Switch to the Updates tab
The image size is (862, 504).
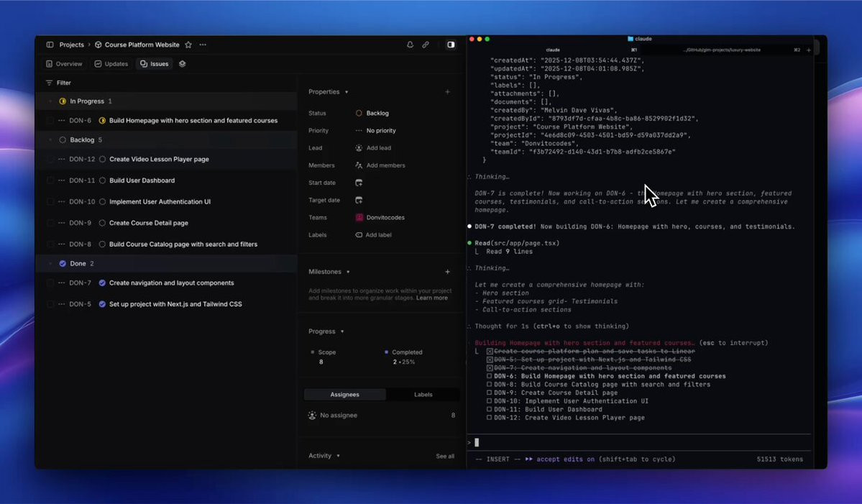111,64
